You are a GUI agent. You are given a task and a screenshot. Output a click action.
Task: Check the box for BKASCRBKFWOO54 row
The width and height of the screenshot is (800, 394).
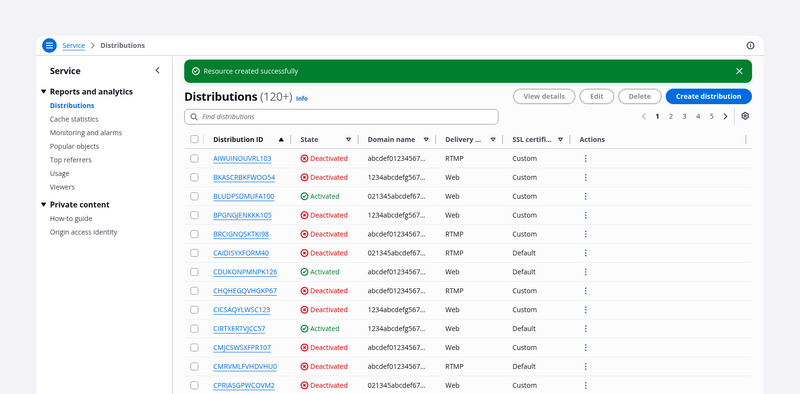(x=194, y=178)
